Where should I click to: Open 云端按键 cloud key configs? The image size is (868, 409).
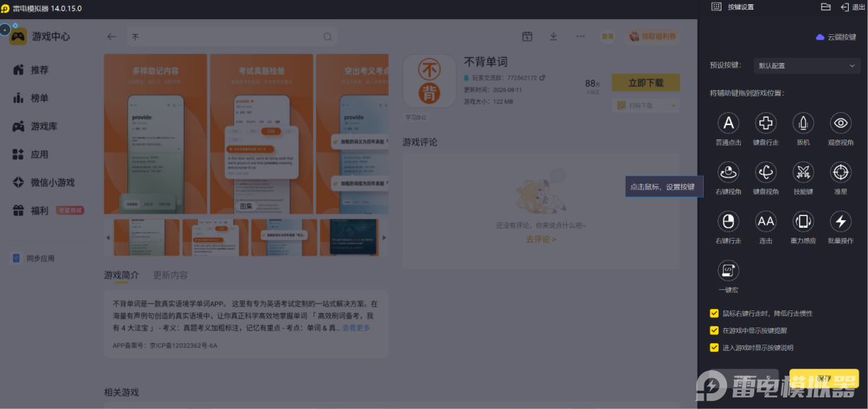click(836, 37)
